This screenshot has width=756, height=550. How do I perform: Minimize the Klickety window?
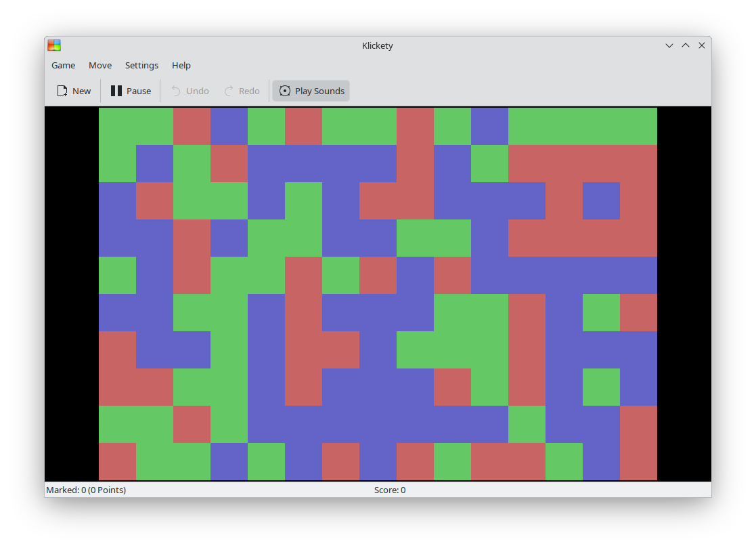(x=669, y=45)
